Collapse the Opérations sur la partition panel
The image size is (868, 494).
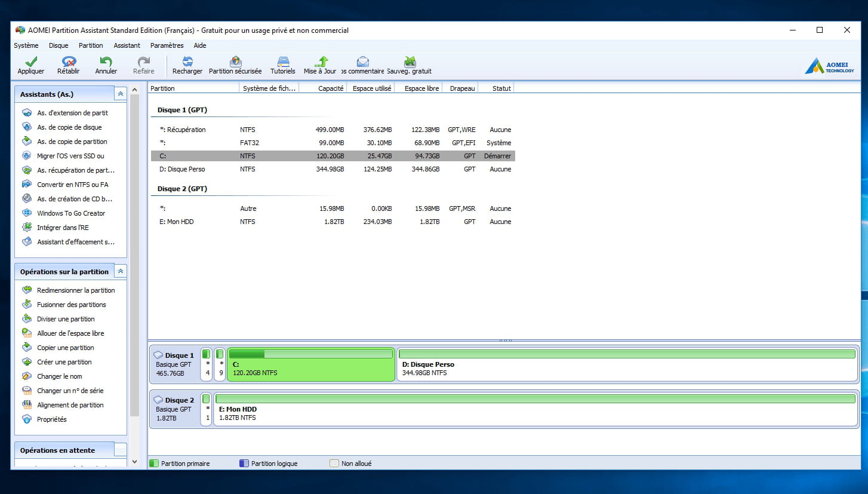pyautogui.click(x=121, y=271)
